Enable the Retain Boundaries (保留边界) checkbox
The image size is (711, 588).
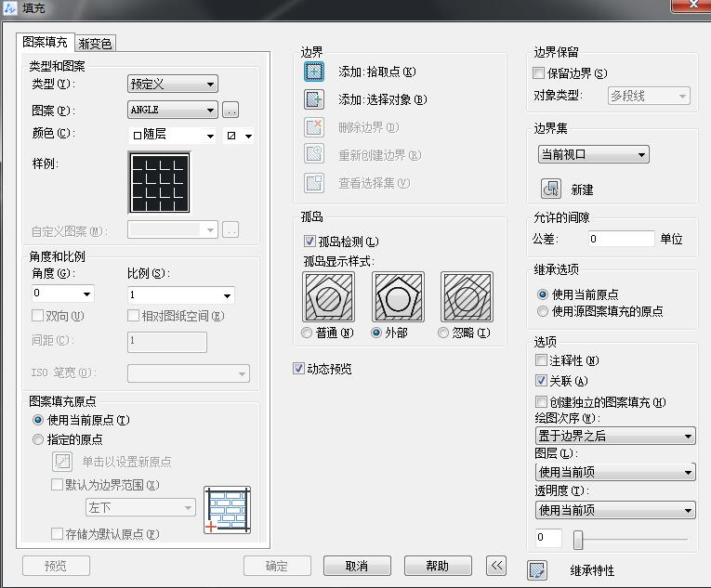tap(538, 73)
